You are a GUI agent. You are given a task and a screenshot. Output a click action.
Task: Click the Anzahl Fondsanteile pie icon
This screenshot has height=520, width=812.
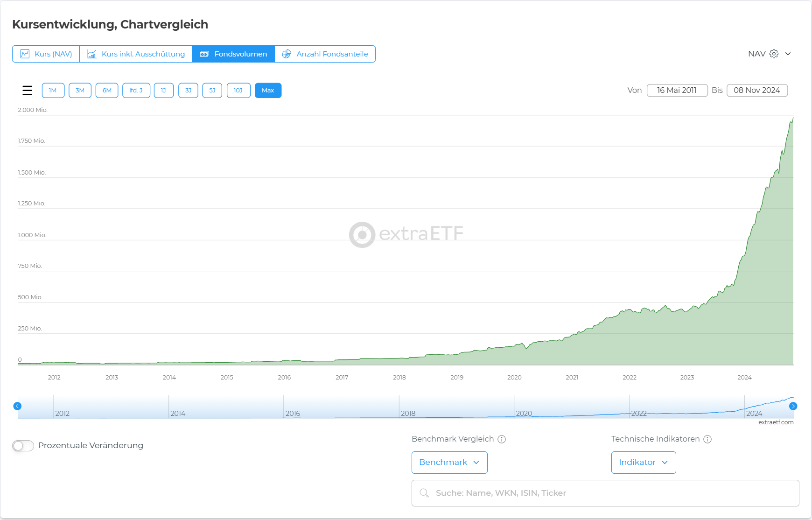click(x=287, y=54)
